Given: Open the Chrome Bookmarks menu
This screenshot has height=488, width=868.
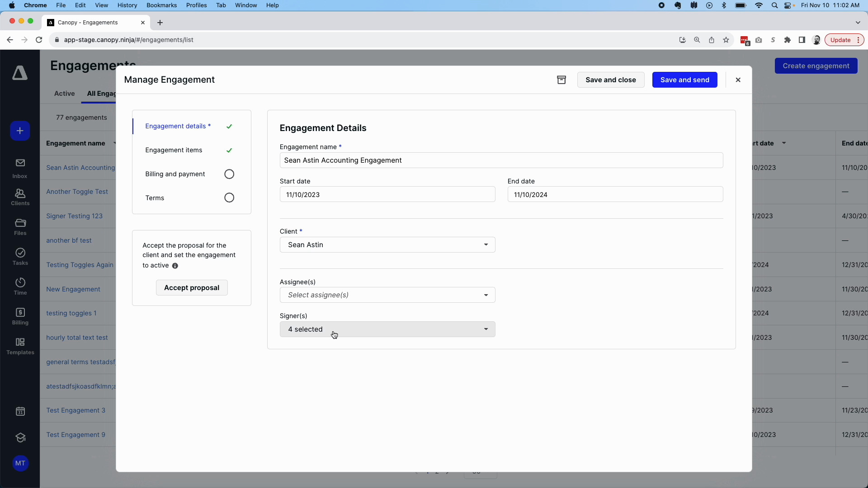Looking at the screenshot, I should [x=161, y=5].
